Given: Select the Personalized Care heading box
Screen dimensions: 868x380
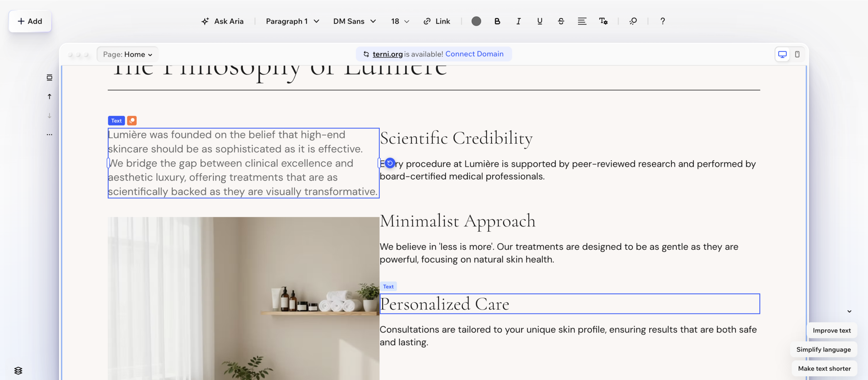Looking at the screenshot, I should [x=570, y=304].
